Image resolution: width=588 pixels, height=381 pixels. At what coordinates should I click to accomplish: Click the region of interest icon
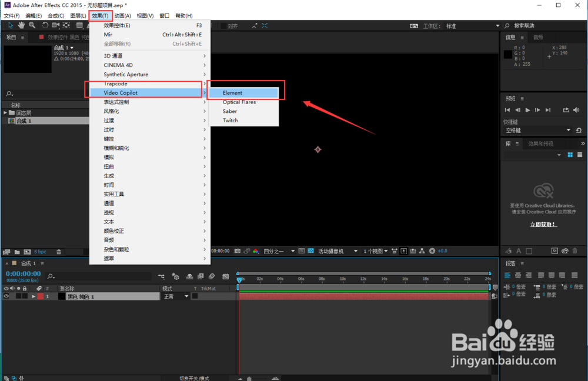coord(302,251)
